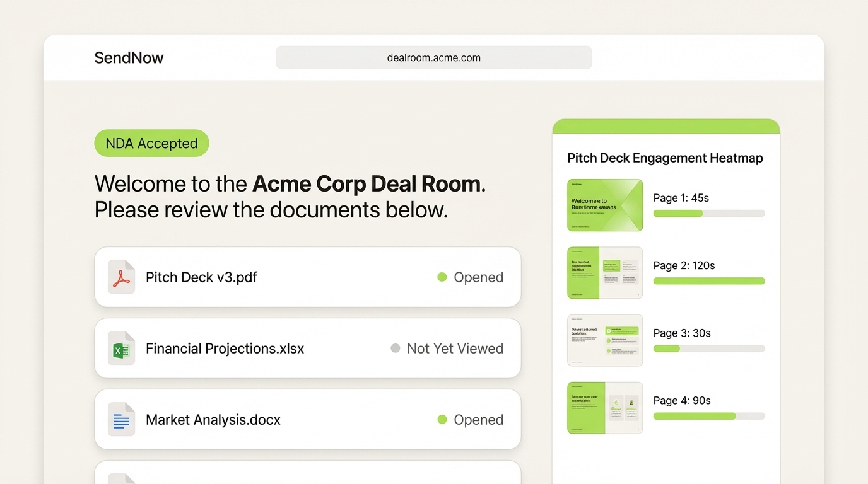
Task: Click the green Opened status dot for Pitch Deck
Action: [442, 277]
